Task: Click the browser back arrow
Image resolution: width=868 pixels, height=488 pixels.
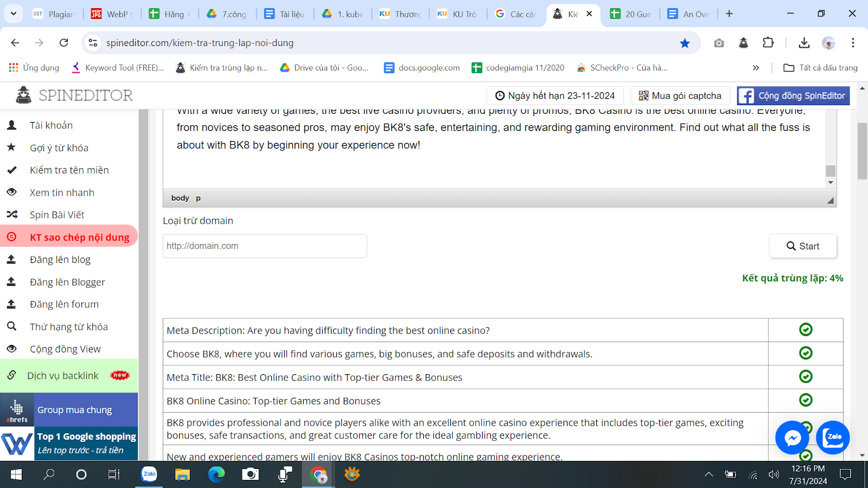Action: tap(15, 43)
